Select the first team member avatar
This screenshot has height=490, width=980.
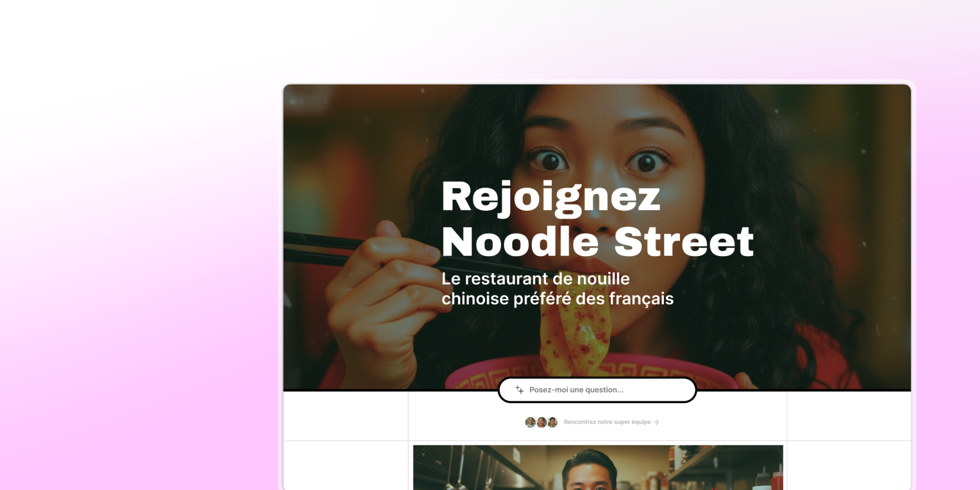point(530,422)
